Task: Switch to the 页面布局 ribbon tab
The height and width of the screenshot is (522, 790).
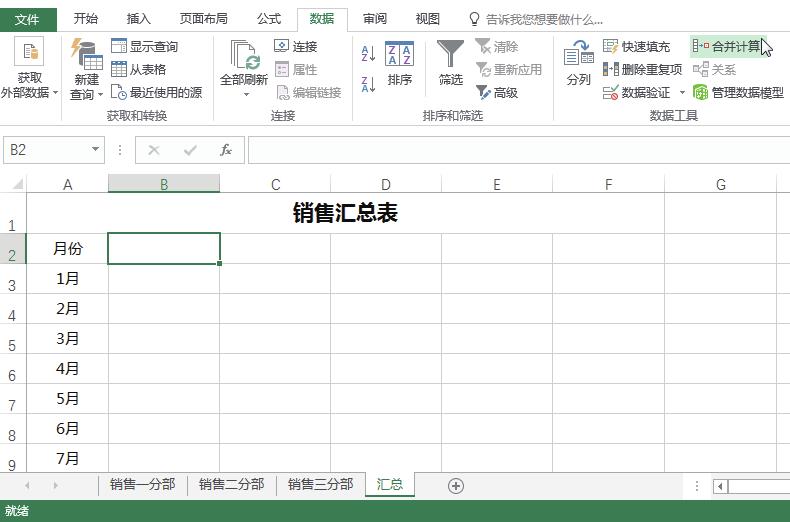Action: click(204, 19)
